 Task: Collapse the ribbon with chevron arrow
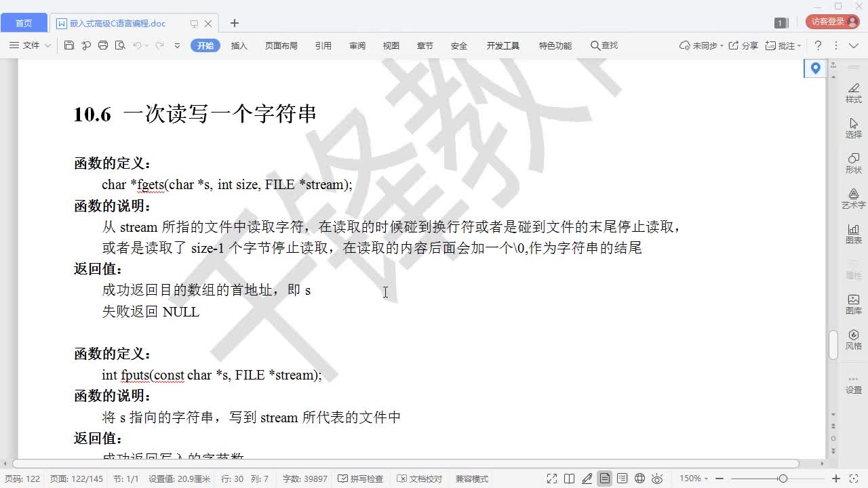(854, 45)
